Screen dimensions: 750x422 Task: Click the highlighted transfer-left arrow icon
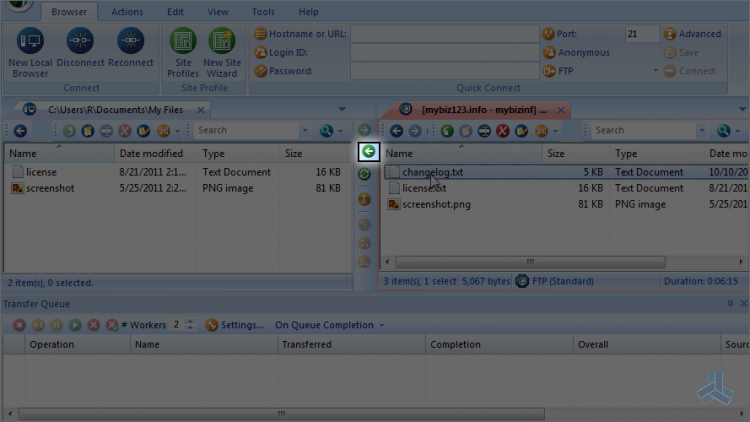click(368, 152)
